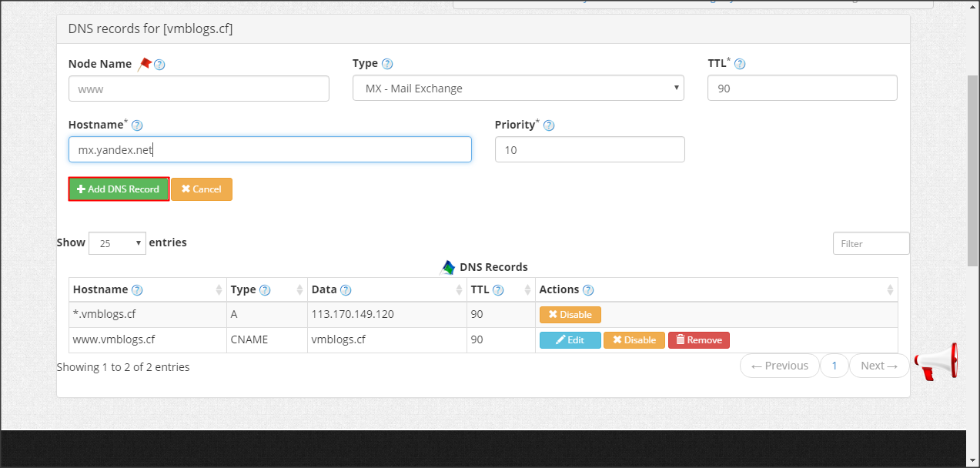Disable the www.vmblogs.cf CNAME record
980x468 pixels.
[634, 340]
